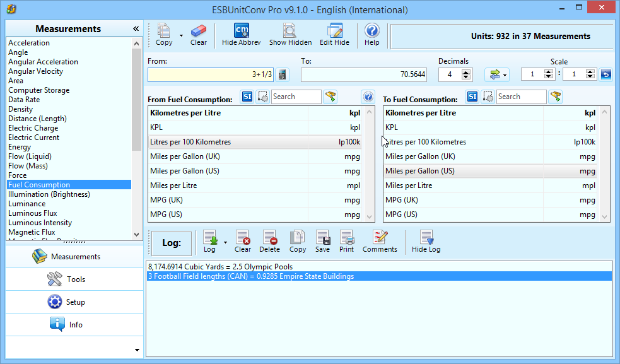Collapse the Measurements panel with chevrons
Screen dimensions: 620x364
point(136,28)
